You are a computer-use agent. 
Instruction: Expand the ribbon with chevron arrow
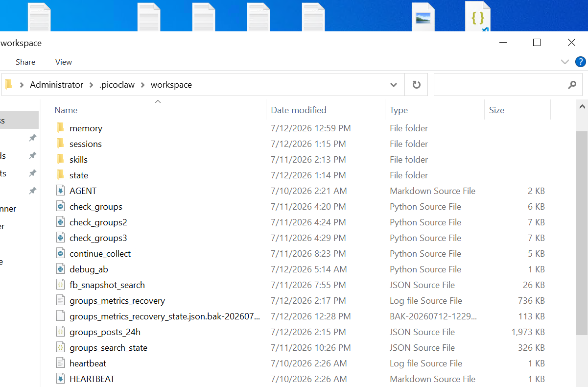coord(565,62)
